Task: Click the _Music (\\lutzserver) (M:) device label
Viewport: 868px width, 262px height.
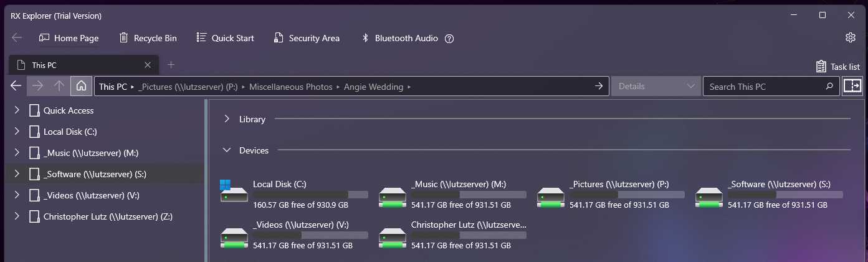Action: [459, 184]
